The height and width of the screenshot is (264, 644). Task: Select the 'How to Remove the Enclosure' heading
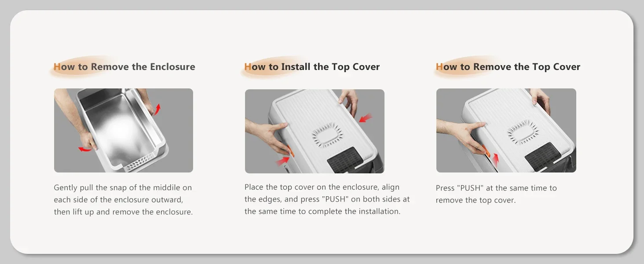click(x=124, y=67)
